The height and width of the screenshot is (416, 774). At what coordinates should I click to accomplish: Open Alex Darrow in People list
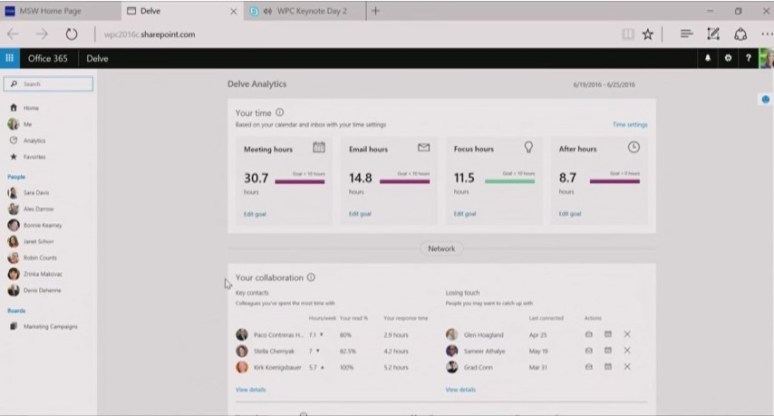[x=39, y=209]
